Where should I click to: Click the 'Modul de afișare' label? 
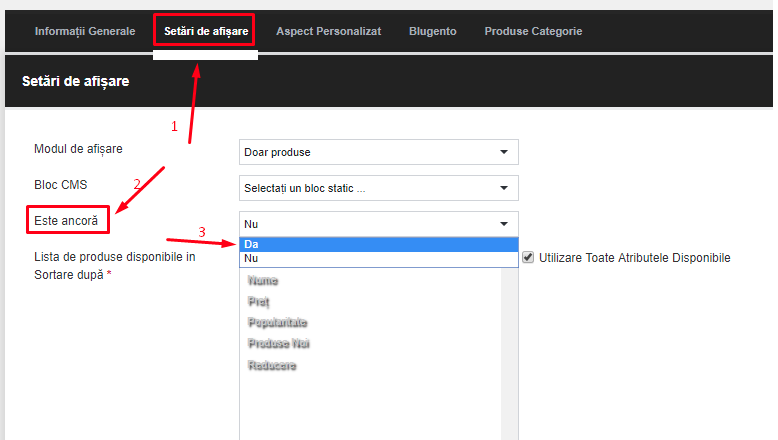78,149
